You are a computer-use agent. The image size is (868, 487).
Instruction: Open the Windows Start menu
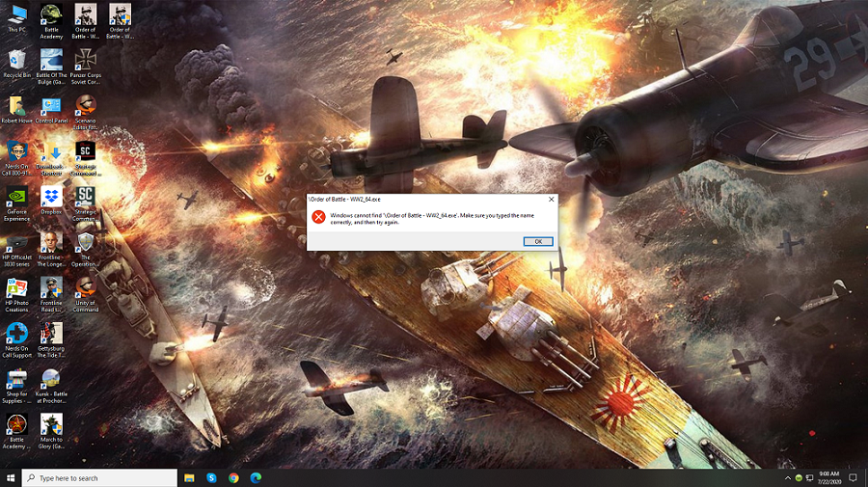click(11, 477)
